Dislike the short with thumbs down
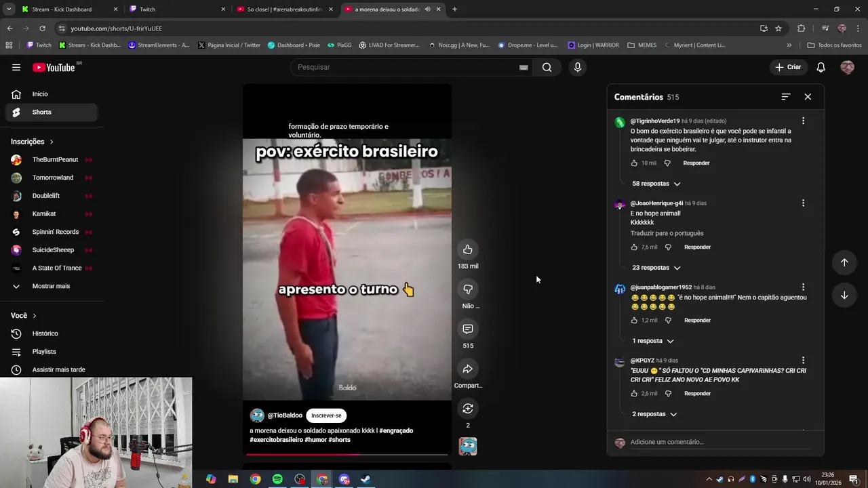868x488 pixels. (468, 289)
